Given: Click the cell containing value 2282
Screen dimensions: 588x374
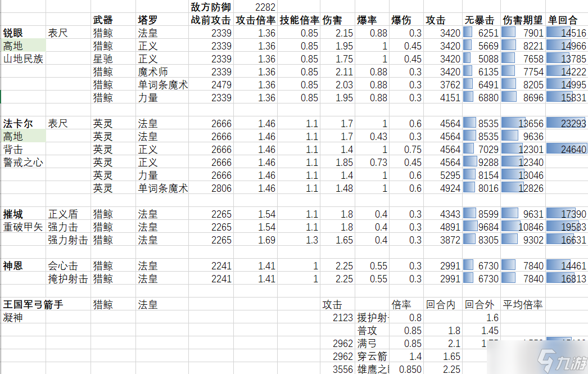Looking at the screenshot, I should (255, 7).
